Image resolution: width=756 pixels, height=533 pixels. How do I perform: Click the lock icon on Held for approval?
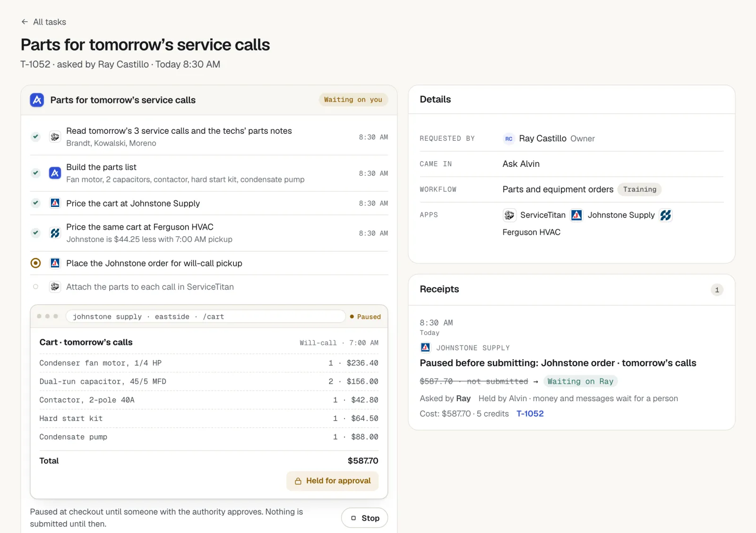coord(298,481)
